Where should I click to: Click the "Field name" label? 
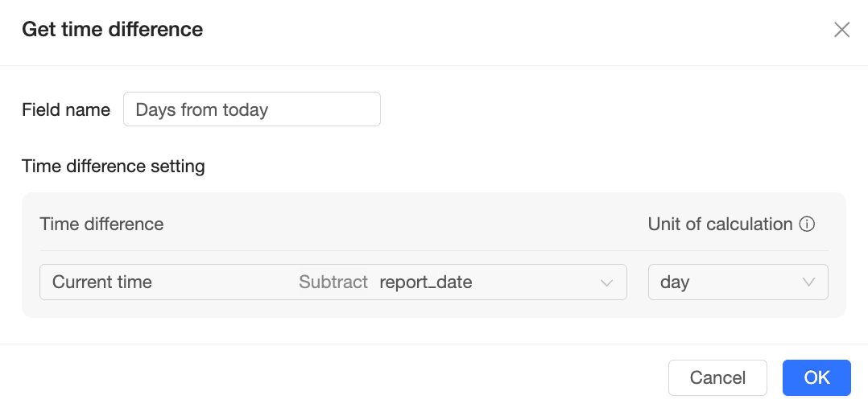coord(66,110)
